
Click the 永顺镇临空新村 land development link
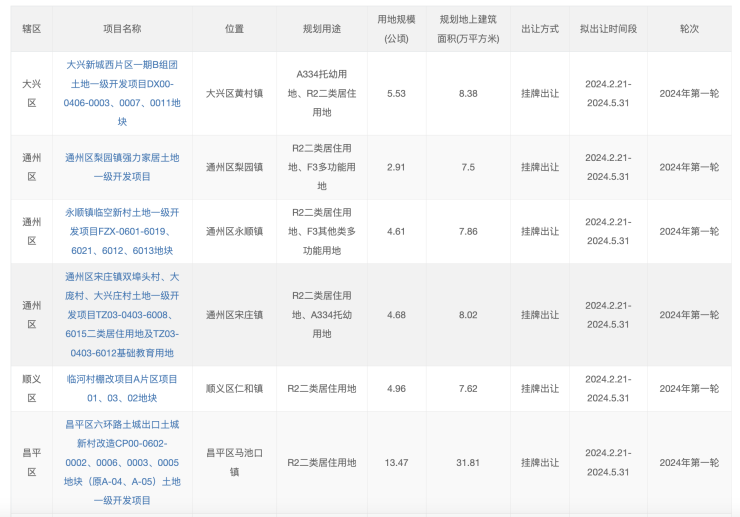(122, 231)
